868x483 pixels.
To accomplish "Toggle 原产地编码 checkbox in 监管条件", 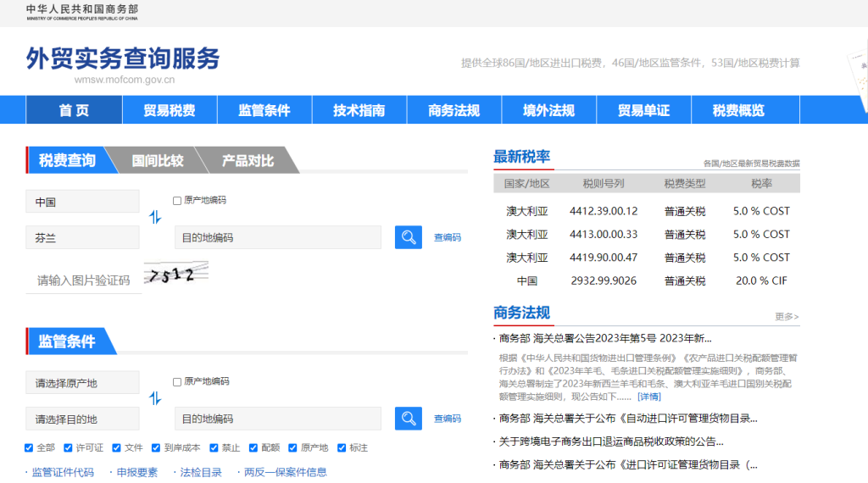I will [177, 382].
